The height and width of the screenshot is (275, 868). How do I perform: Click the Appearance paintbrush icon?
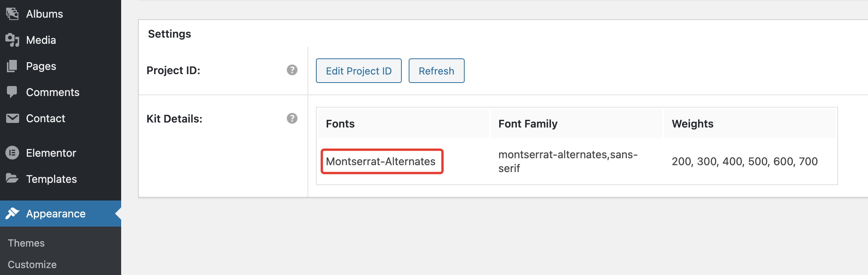pyautogui.click(x=12, y=213)
